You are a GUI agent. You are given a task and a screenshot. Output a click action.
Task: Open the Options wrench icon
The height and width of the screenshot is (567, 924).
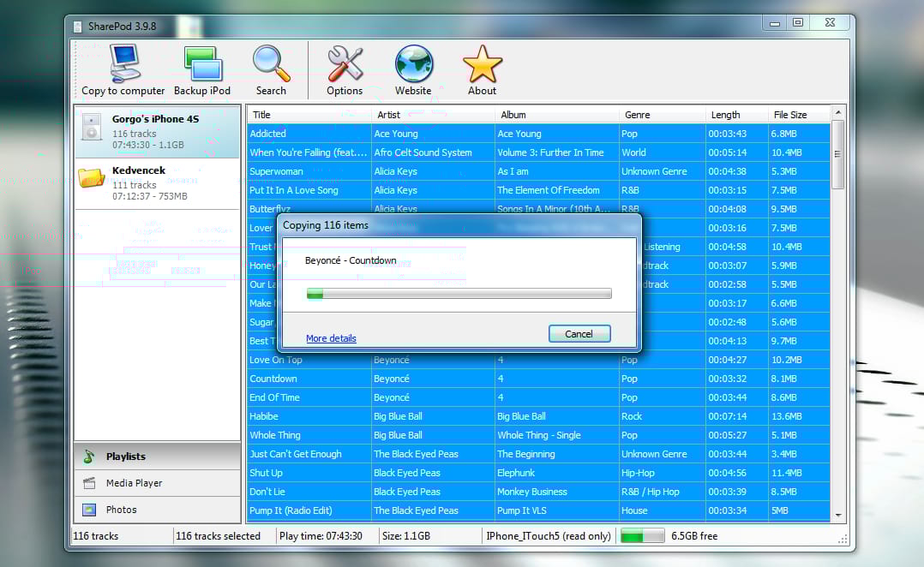[345, 63]
